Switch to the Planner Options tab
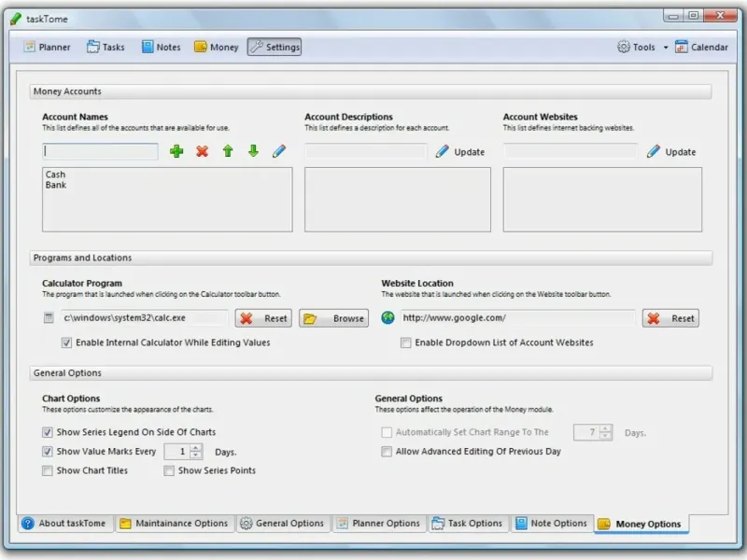 (x=379, y=524)
